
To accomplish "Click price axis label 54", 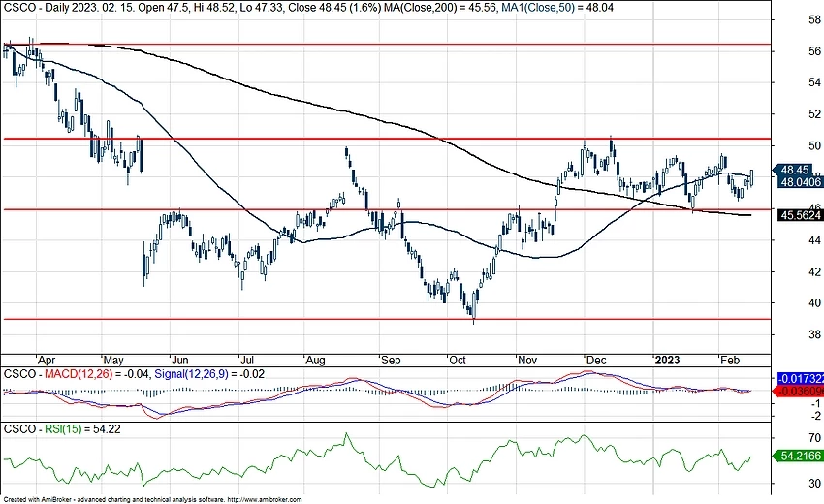I will [x=814, y=82].
